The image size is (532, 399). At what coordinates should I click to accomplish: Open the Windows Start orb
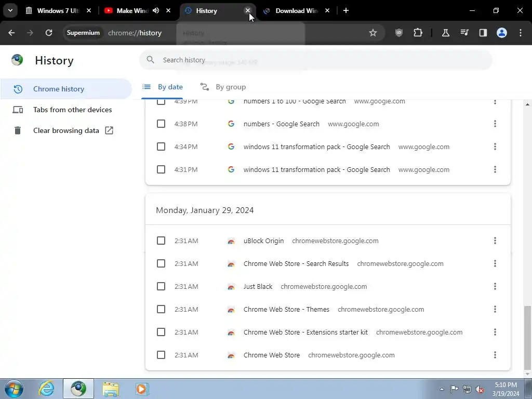(14, 389)
